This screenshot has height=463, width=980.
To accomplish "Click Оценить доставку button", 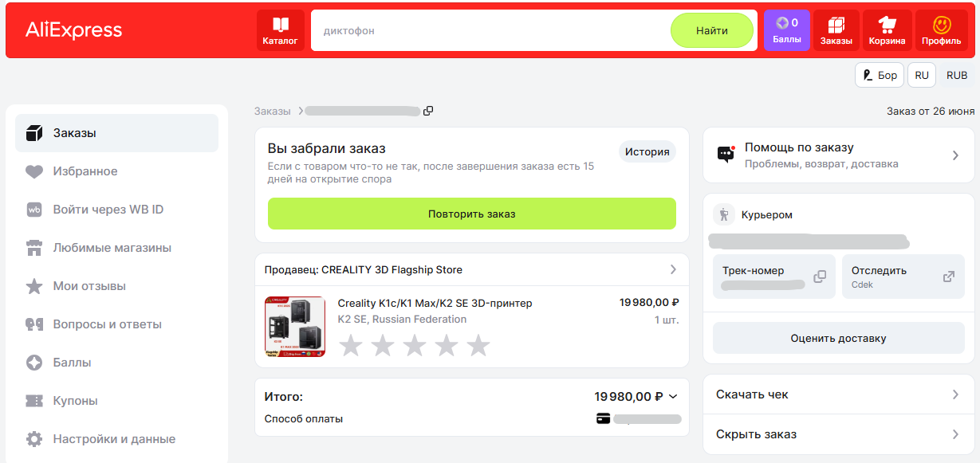I will [x=839, y=338].
